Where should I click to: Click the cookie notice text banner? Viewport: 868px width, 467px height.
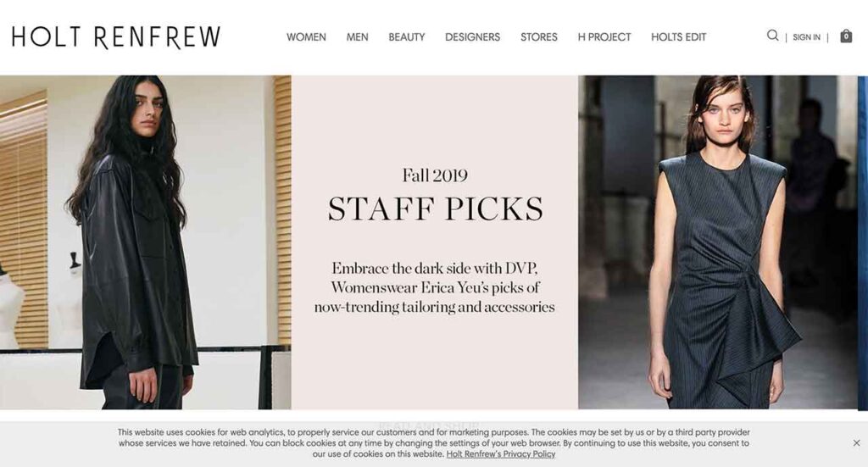pos(433,443)
